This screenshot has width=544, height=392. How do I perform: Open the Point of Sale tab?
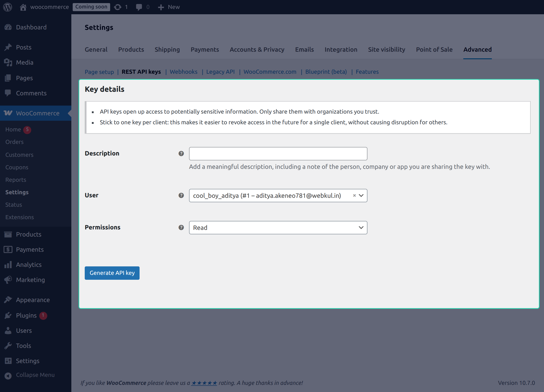click(x=434, y=49)
